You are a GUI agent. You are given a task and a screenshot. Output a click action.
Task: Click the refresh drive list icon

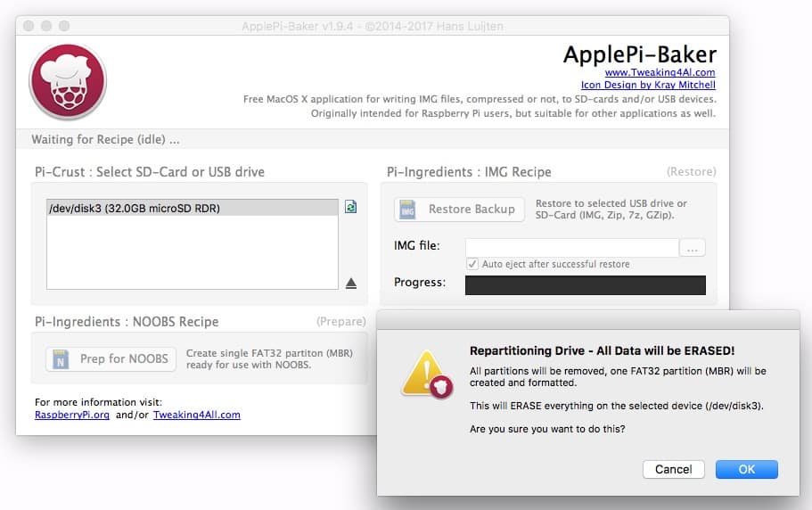click(x=351, y=207)
